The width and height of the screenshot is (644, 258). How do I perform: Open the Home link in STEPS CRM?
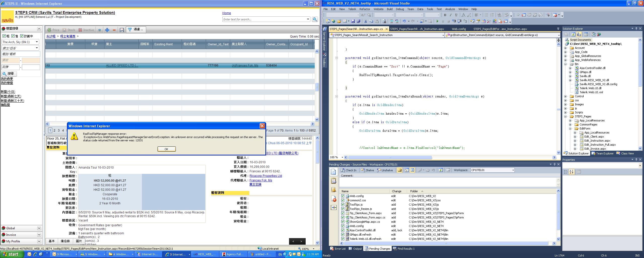[226, 13]
